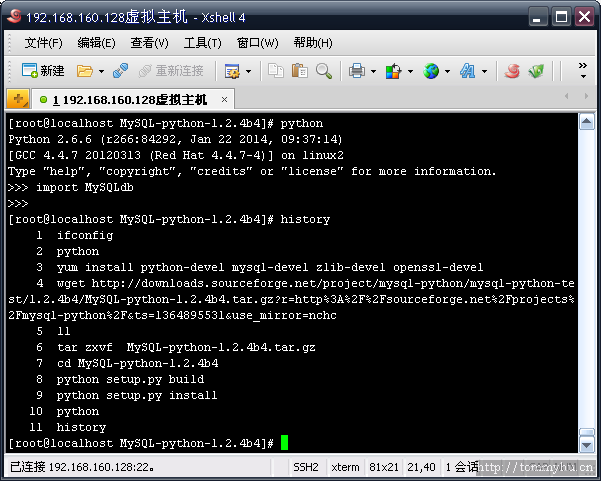This screenshot has height=481, width=601.
Task: Click the terminal scrollbar down arrow
Action: 587,445
